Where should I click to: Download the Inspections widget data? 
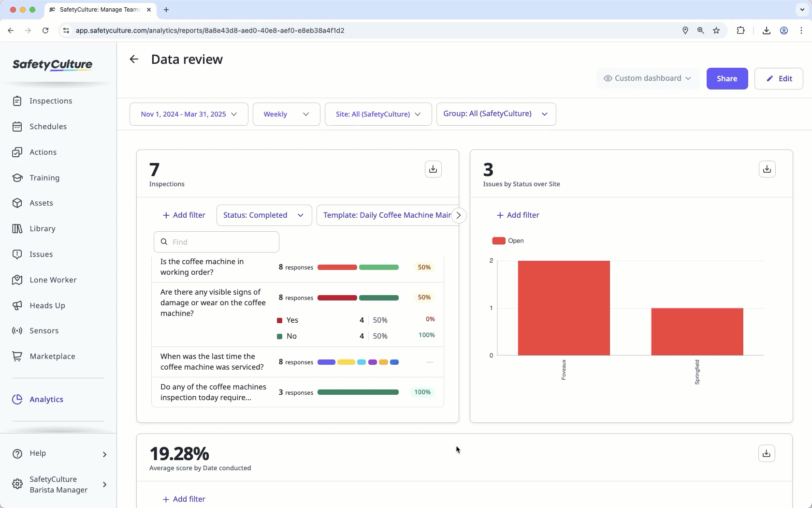coord(433,169)
